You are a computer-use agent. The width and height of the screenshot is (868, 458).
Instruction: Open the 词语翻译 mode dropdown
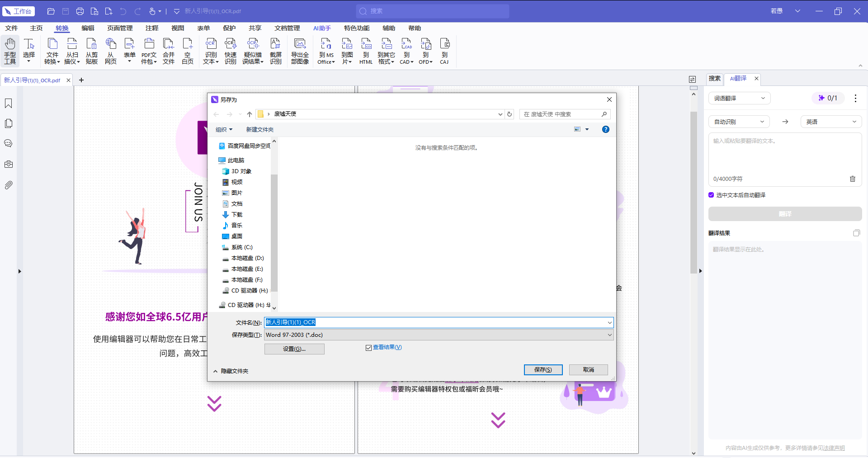pyautogui.click(x=739, y=98)
